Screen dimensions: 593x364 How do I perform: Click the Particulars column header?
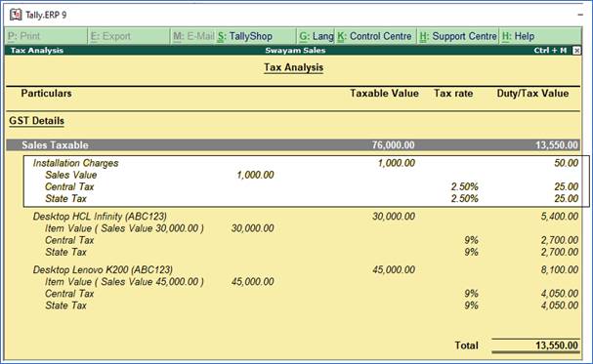pyautogui.click(x=46, y=94)
